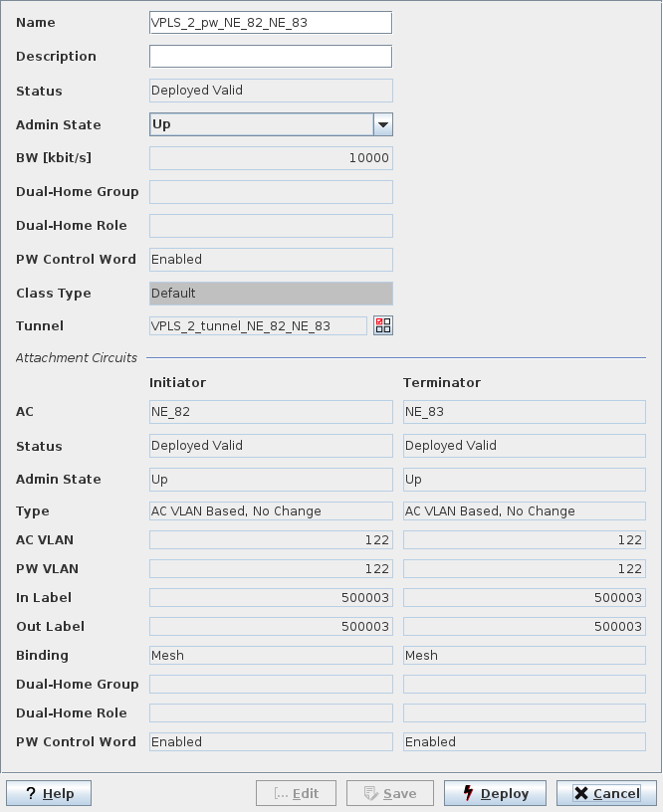Click the tunnel selection icon beside Tunnel field
Screen dimensions: 663x812
(383, 325)
